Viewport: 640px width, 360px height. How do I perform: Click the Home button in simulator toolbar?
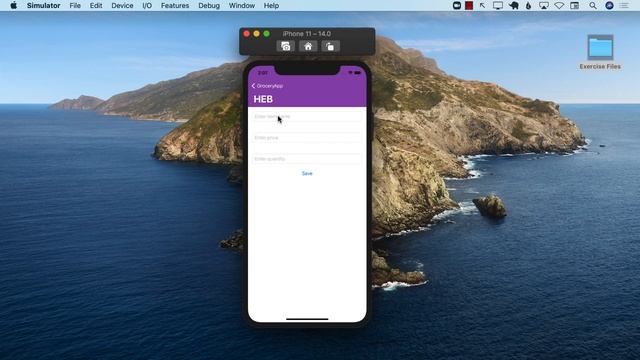pos(308,47)
